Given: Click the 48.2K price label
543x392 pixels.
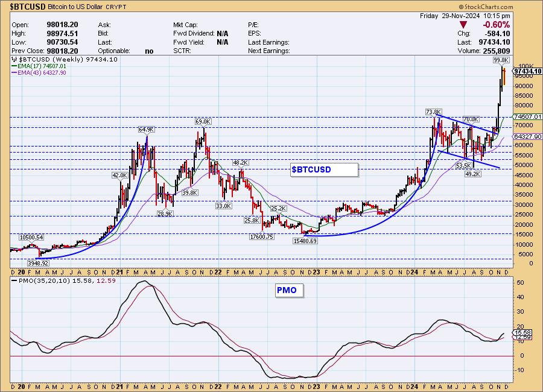Looking at the screenshot, I should click(x=240, y=163).
